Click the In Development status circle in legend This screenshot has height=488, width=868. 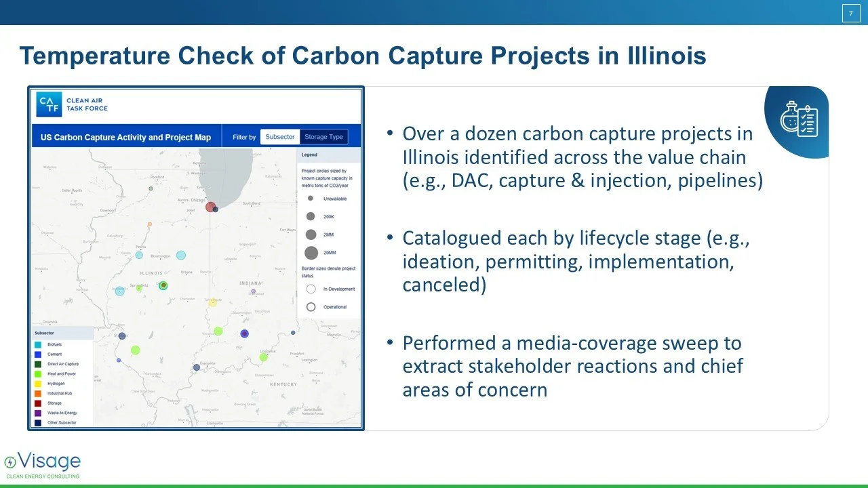coord(311,289)
